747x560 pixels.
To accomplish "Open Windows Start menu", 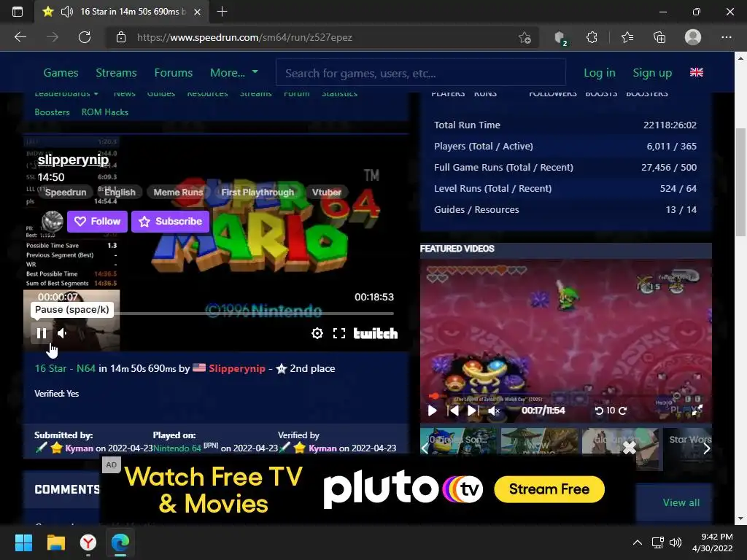I will click(x=23, y=542).
